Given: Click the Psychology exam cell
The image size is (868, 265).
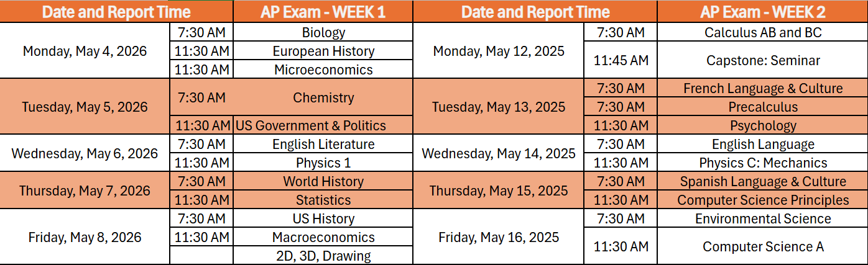Looking at the screenshot, I should click(763, 125).
